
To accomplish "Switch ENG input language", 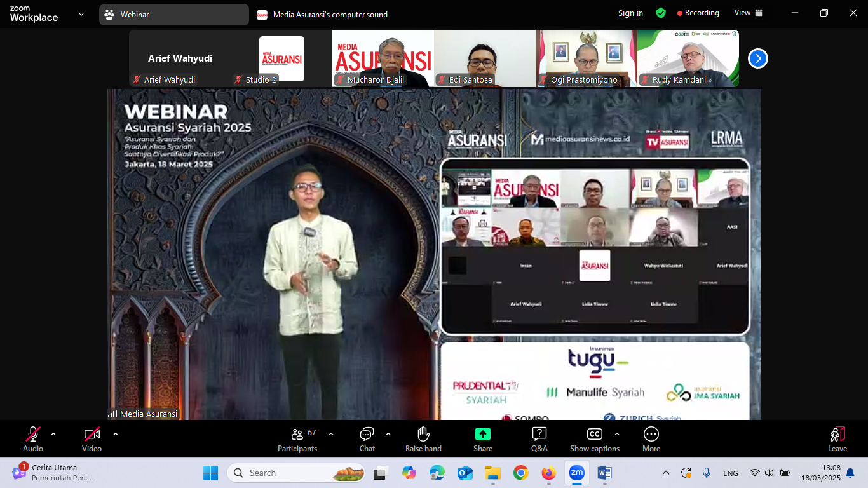I will (731, 473).
